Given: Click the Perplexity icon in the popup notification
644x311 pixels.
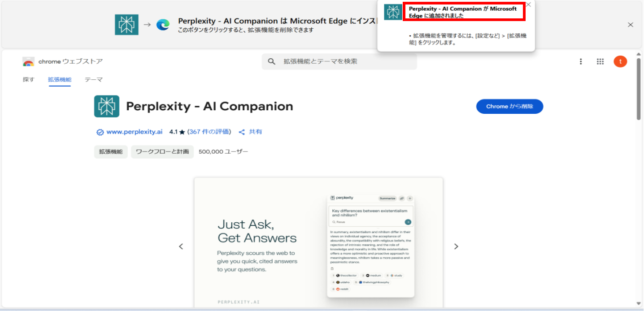Looking at the screenshot, I should point(394,12).
